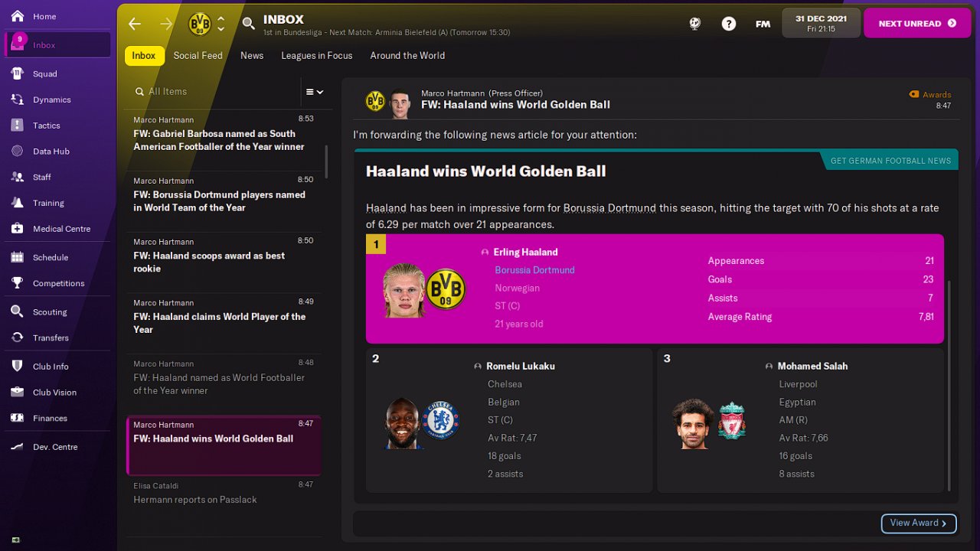This screenshot has height=551, width=980.
Task: Click the inbox list scrollbar
Action: (326, 161)
